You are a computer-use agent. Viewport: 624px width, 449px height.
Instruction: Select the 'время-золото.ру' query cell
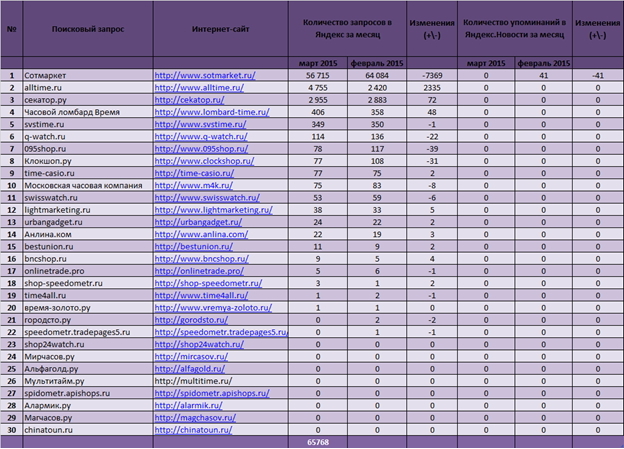[88, 308]
